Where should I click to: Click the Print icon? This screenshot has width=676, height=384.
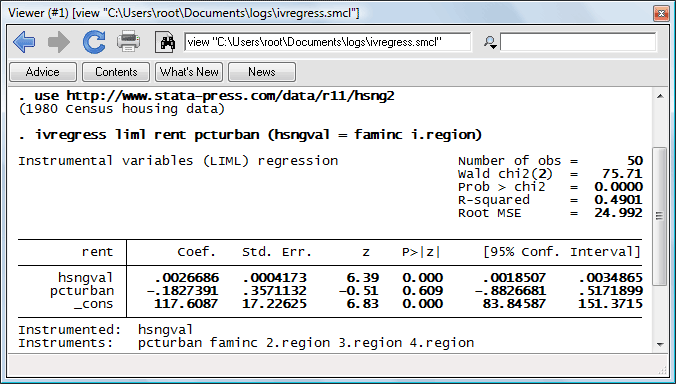click(128, 42)
